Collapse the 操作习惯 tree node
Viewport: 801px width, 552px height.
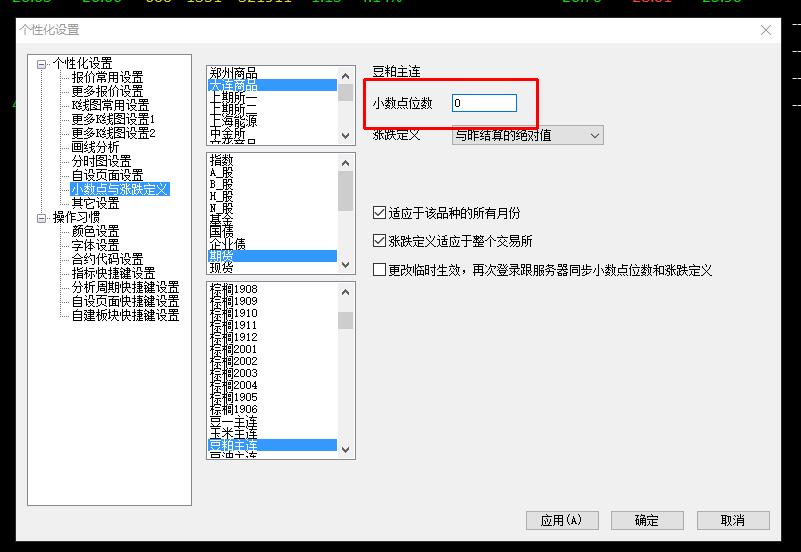click(42, 217)
